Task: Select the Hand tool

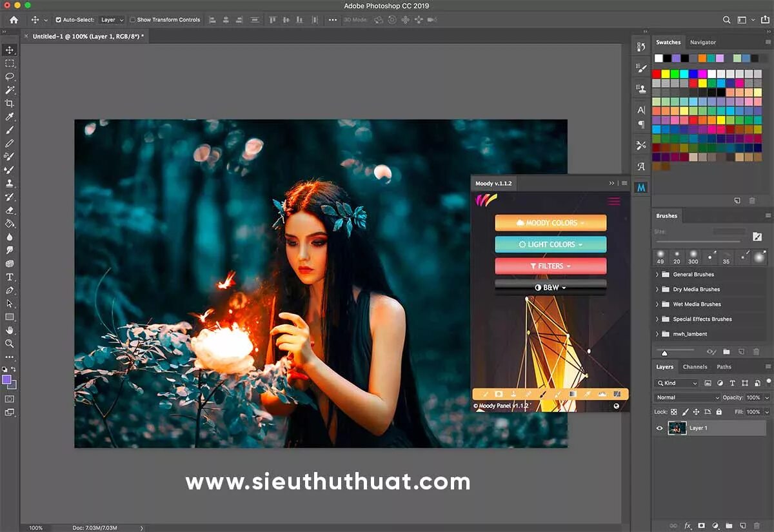Action: (x=10, y=330)
